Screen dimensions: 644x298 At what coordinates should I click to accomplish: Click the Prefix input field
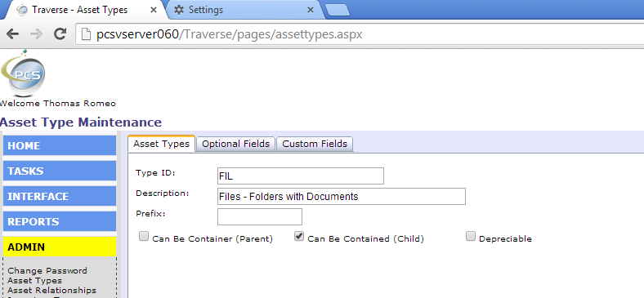[260, 216]
